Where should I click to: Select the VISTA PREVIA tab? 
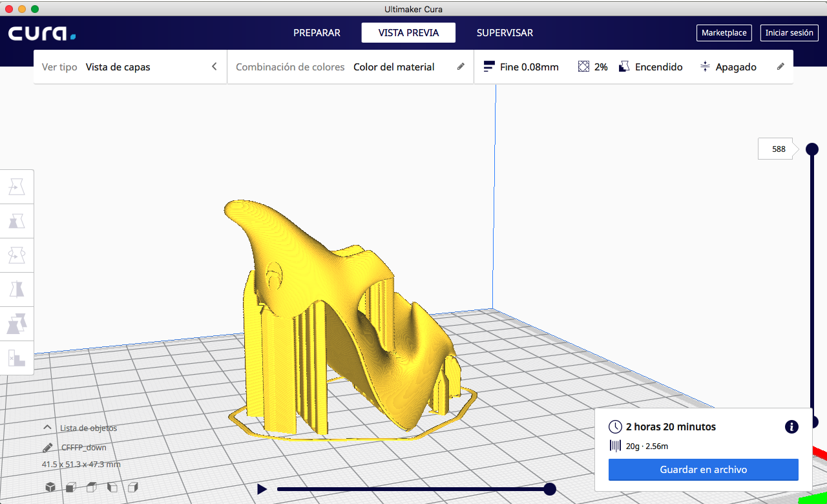[x=408, y=33]
